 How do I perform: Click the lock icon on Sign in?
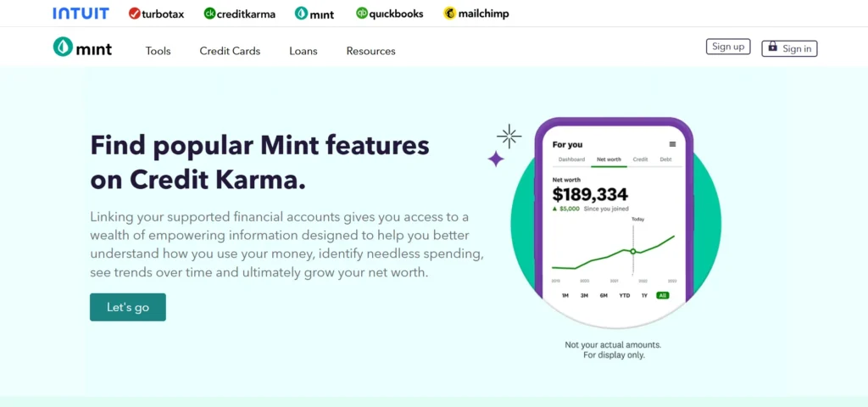pyautogui.click(x=772, y=48)
